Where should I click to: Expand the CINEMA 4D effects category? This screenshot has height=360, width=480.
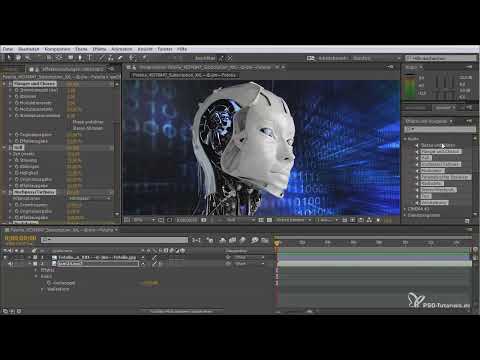click(406, 209)
